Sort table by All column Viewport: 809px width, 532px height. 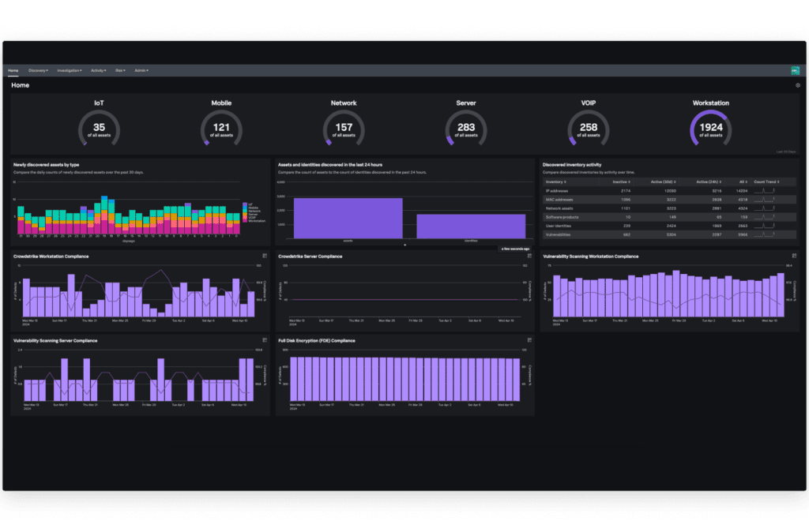(x=743, y=182)
